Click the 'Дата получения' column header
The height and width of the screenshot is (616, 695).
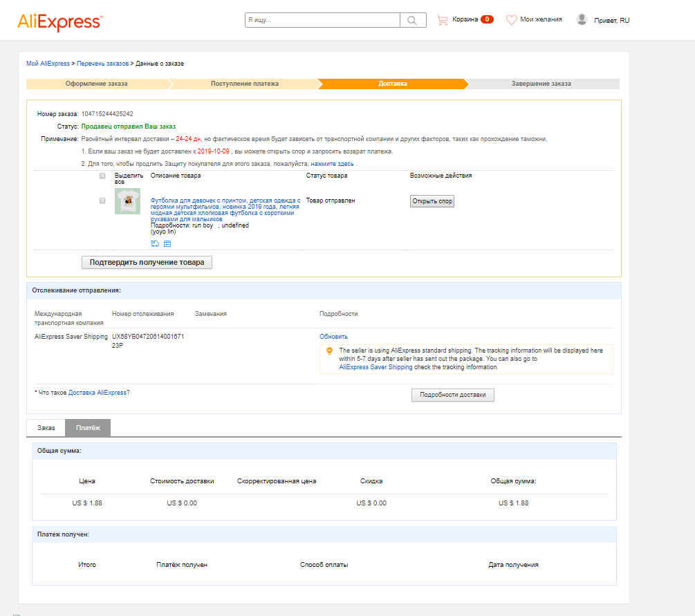point(513,565)
